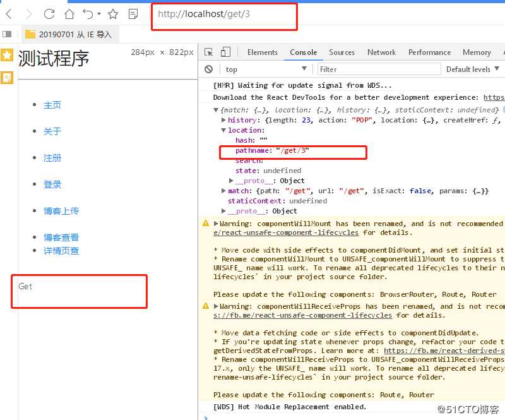Toggle the sidebar panel icon
The image size is (505, 420).
coord(7,34)
